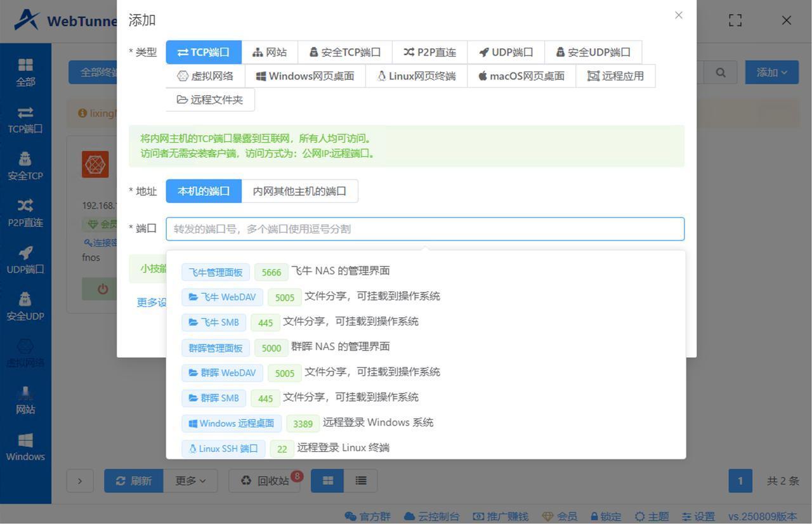Expand the panel with the > arrow button
The height and width of the screenshot is (524, 812).
(x=80, y=481)
